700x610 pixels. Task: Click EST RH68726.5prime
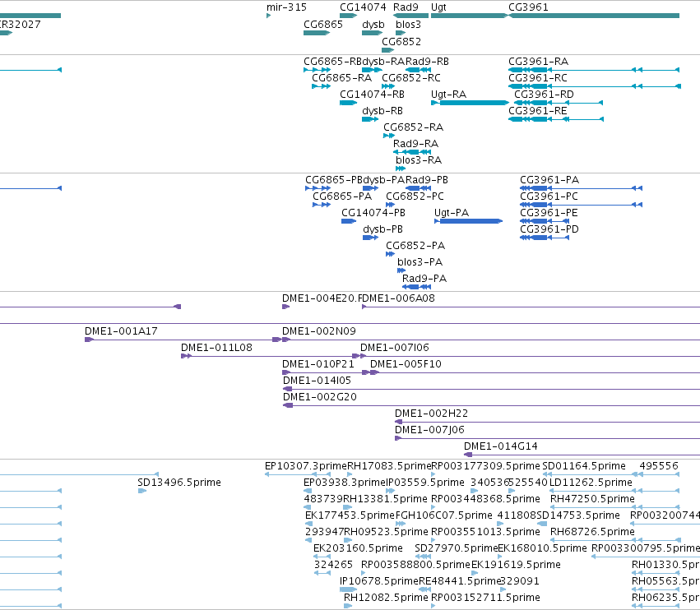pyautogui.click(x=592, y=532)
